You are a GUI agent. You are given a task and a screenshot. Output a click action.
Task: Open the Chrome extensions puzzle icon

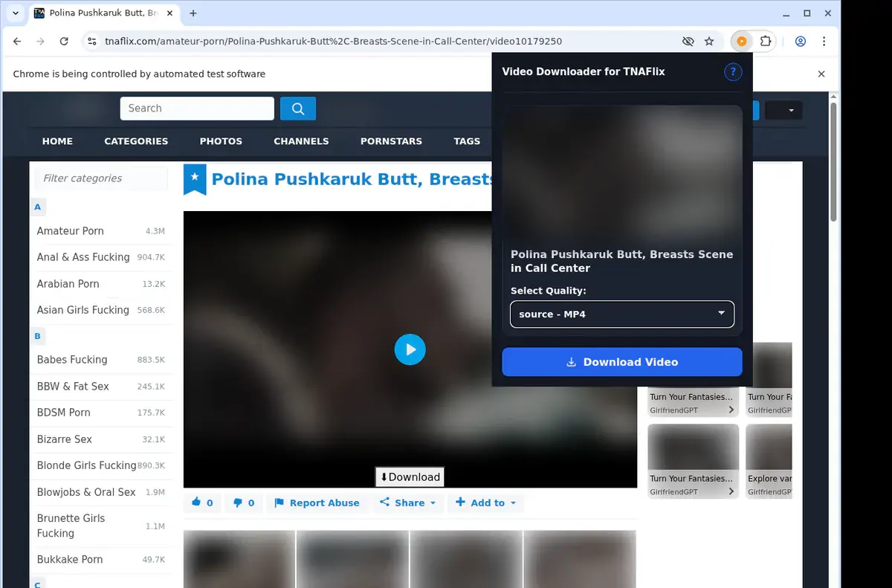click(x=766, y=42)
